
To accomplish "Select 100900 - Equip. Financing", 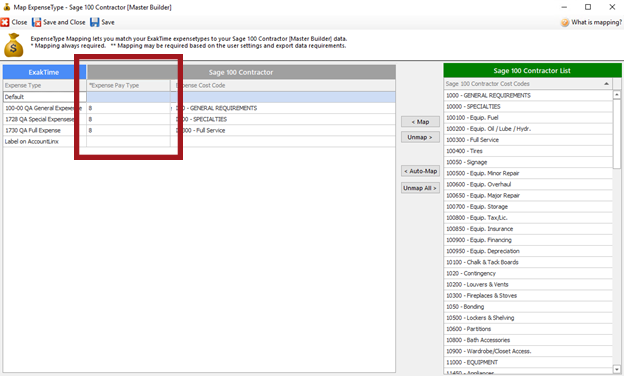I will (x=528, y=240).
